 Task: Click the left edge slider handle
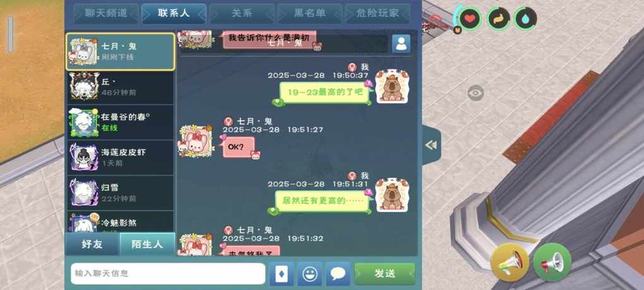tap(11, 35)
